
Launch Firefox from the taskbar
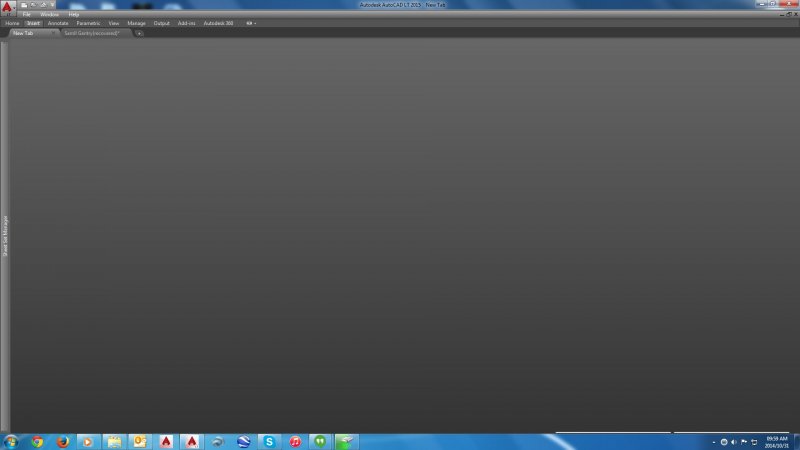[x=63, y=442]
